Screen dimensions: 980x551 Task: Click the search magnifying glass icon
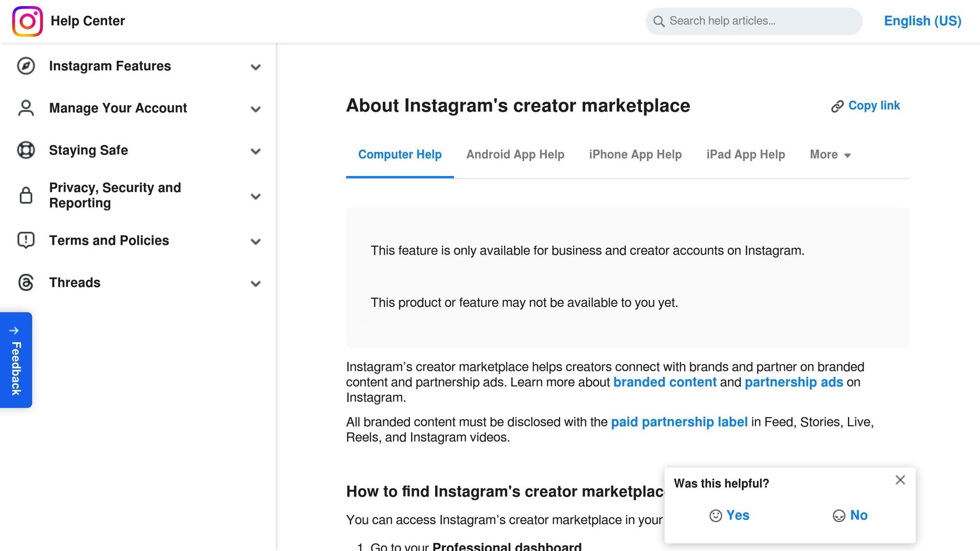pyautogui.click(x=659, y=22)
